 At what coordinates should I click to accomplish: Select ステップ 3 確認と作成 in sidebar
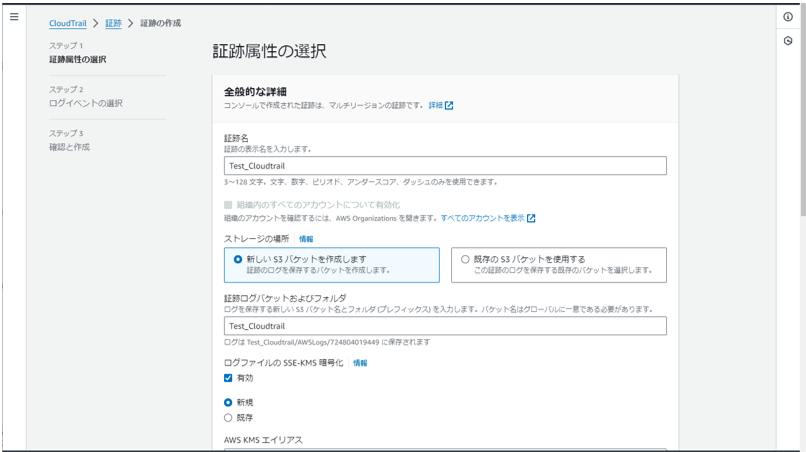point(69,140)
